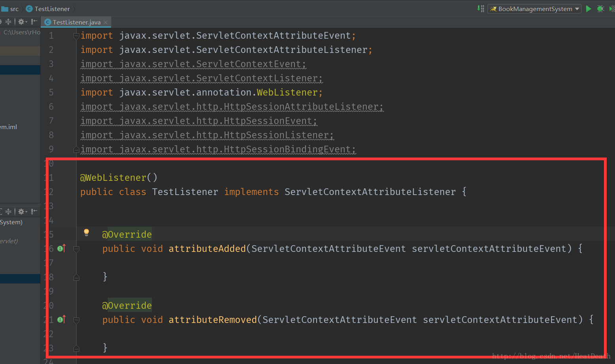Click the WebListener import on line 5
The width and height of the screenshot is (615, 364).
pos(202,92)
